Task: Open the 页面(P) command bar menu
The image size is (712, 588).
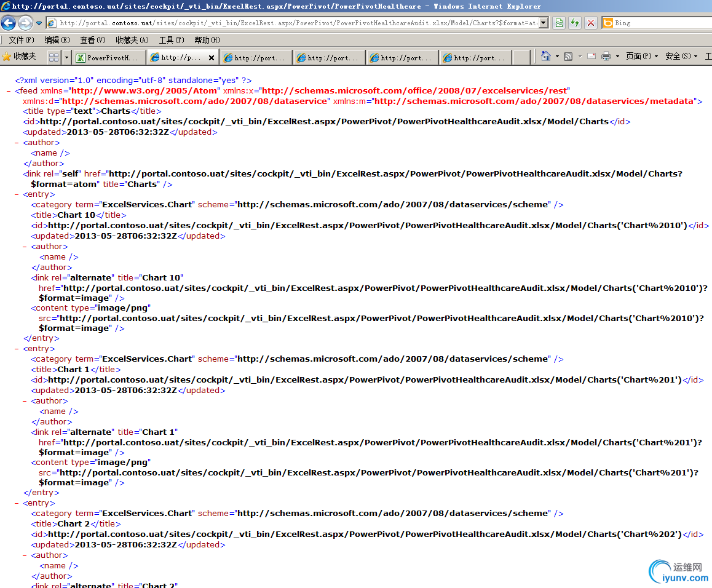Action: (x=642, y=56)
